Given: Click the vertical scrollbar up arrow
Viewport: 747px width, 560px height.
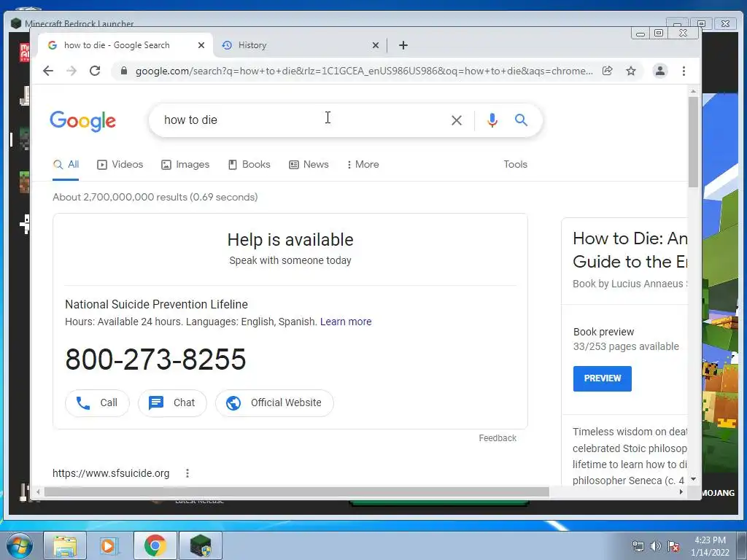Looking at the screenshot, I should point(693,91).
